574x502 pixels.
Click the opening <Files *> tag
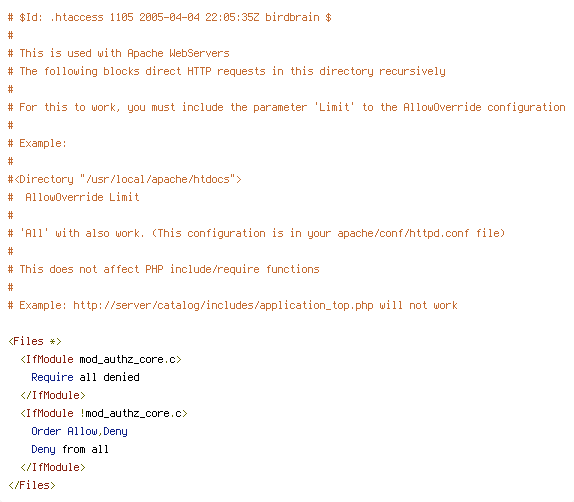35,342
